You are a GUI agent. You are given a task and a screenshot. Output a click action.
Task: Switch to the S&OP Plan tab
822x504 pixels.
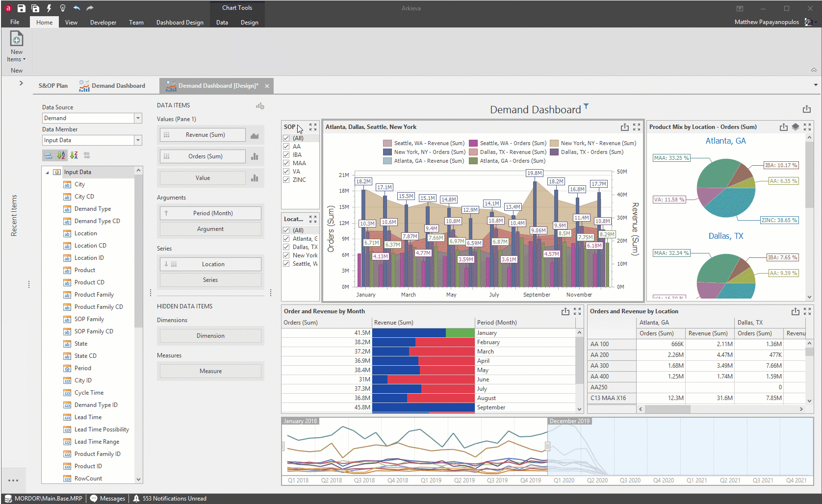pyautogui.click(x=53, y=86)
